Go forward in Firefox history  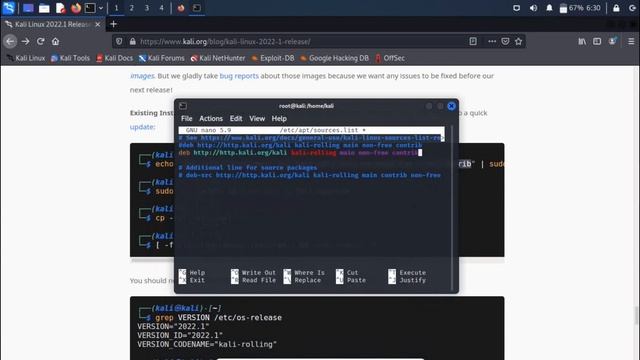(x=25, y=41)
